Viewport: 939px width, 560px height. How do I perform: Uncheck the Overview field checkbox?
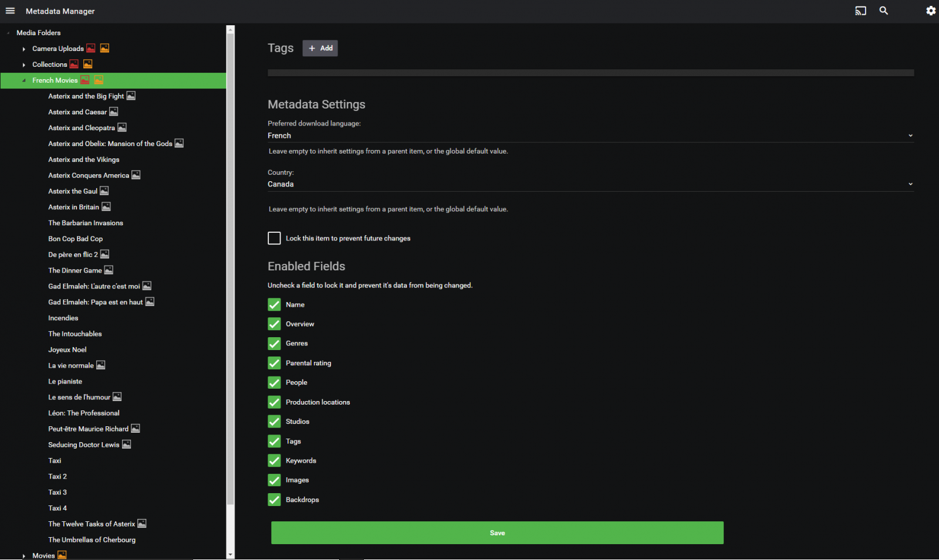[x=274, y=324]
